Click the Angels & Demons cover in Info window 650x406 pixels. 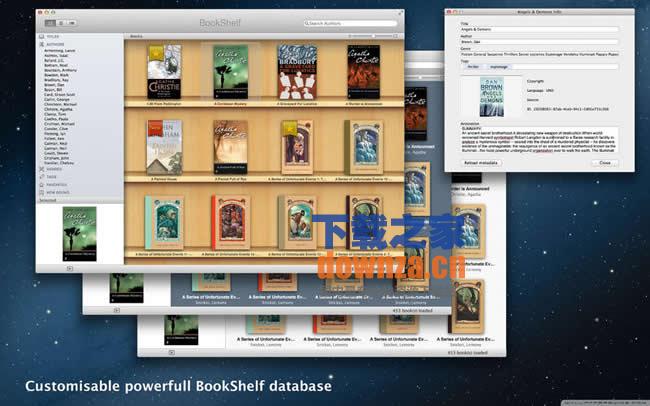pyautogui.click(x=492, y=97)
